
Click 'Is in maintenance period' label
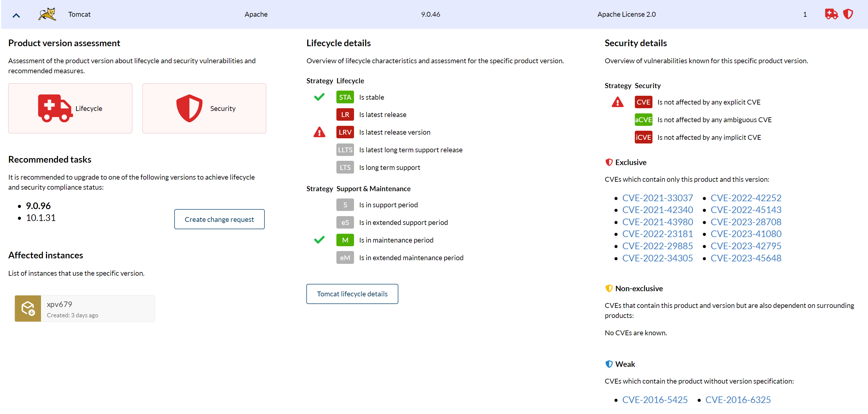[x=396, y=240]
